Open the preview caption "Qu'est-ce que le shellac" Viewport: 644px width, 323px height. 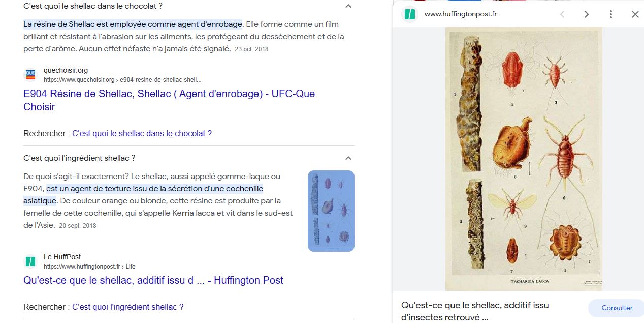[475, 311]
